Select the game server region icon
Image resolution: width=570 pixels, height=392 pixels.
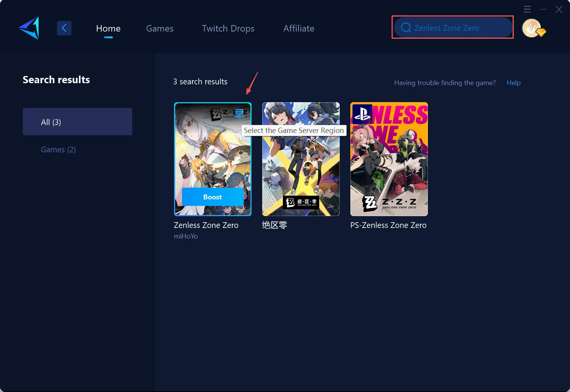(239, 113)
